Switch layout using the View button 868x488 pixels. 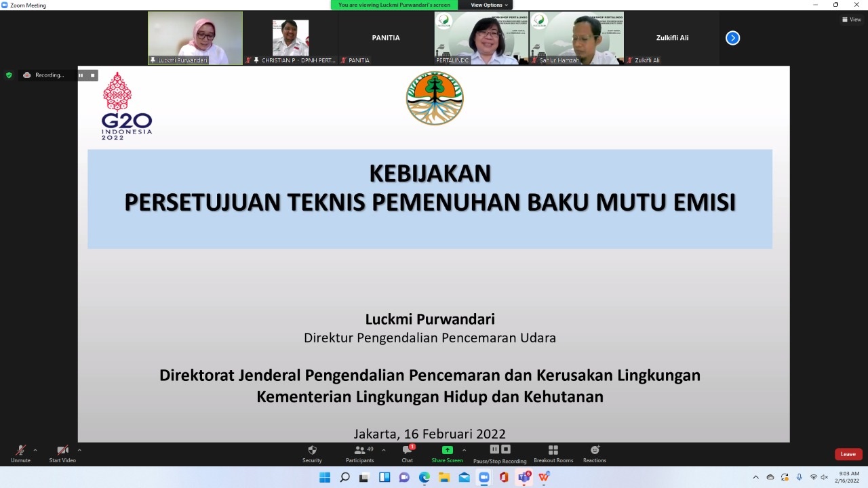pos(851,20)
